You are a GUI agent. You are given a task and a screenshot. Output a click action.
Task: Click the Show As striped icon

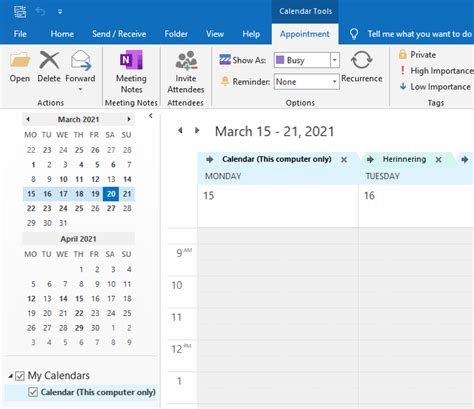click(225, 60)
